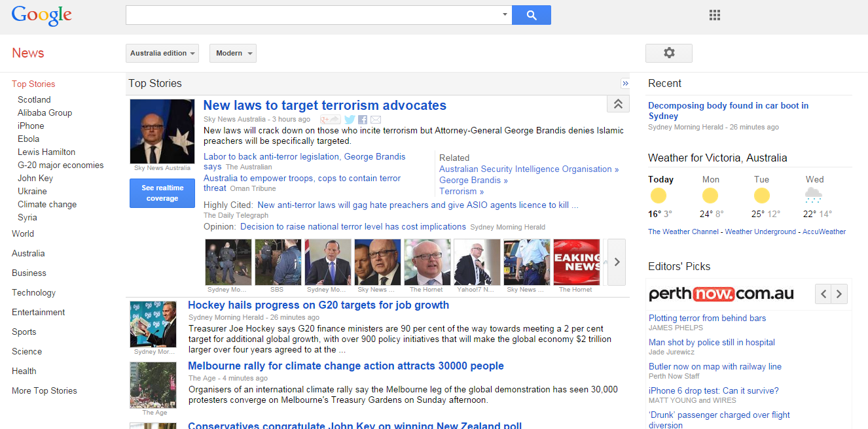Open 'iPhone 6 drop test: Can it survive?'
868x429 pixels.
(x=714, y=390)
